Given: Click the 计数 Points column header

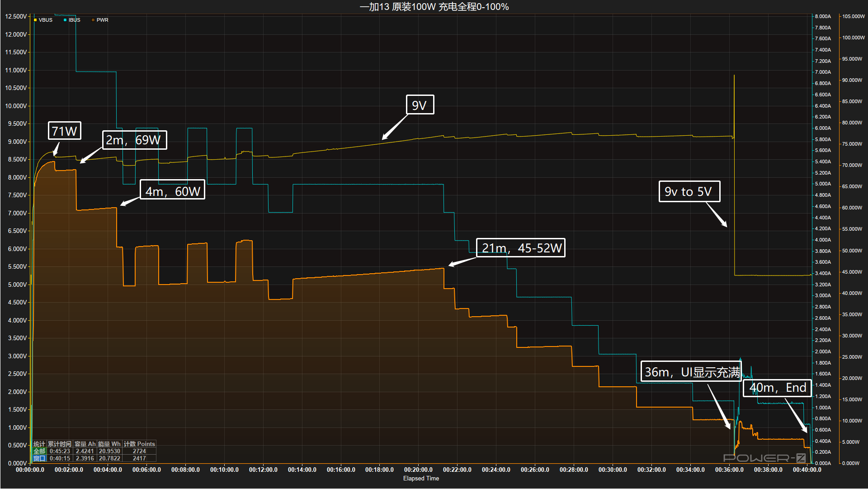Looking at the screenshot, I should pyautogui.click(x=139, y=444).
